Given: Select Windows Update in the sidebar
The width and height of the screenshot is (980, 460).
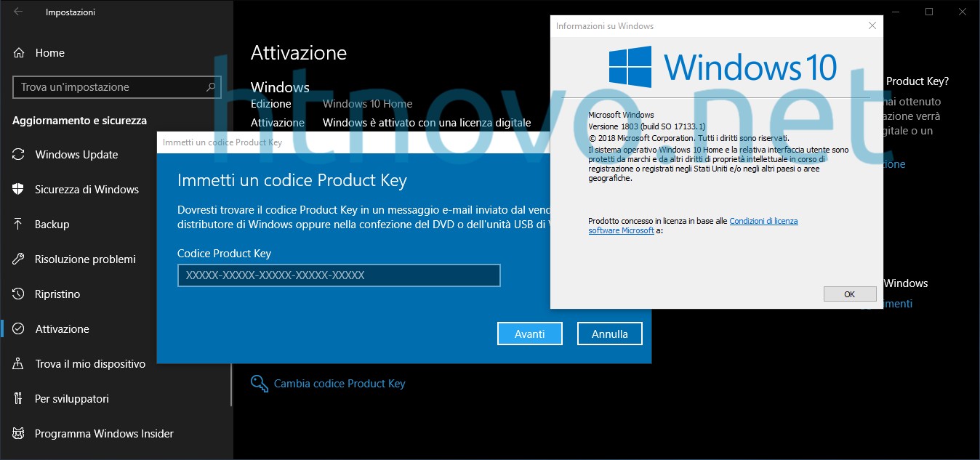Looking at the screenshot, I should 76,154.
